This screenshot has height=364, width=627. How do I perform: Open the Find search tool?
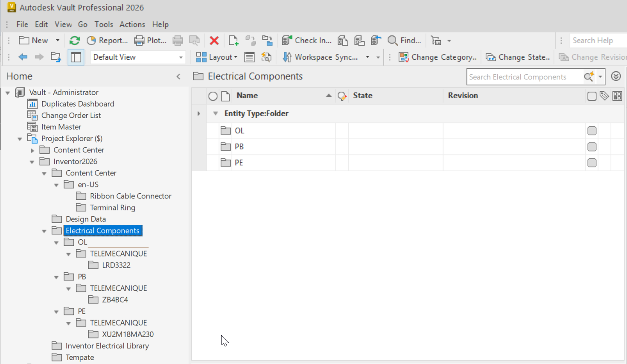(x=404, y=41)
